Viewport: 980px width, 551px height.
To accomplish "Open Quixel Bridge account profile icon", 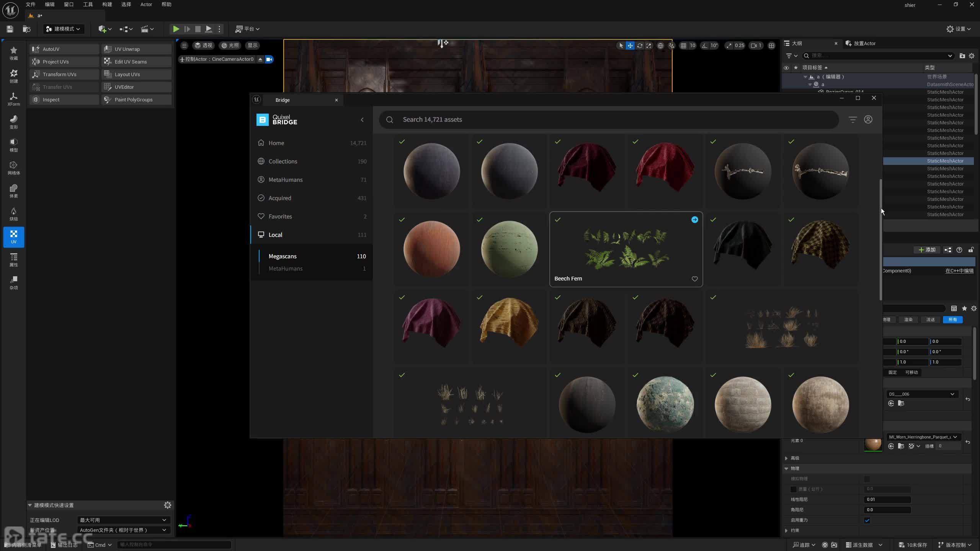I will [x=868, y=120].
